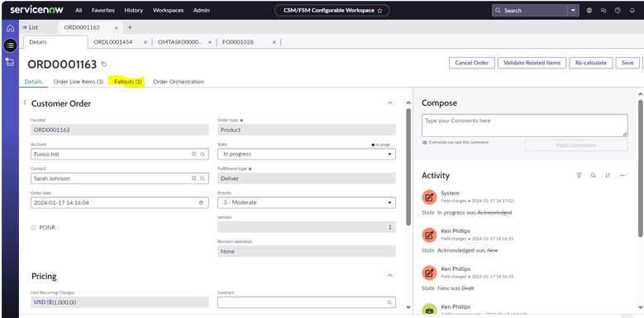Select the FO0001028 sub-tab
644x318 pixels.
tap(238, 42)
